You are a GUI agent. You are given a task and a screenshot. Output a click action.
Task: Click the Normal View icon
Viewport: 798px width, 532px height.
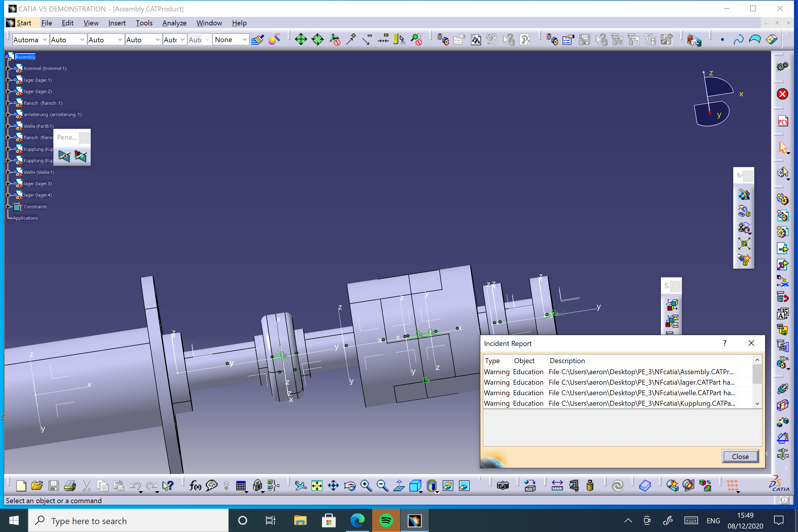pyautogui.click(x=399, y=486)
